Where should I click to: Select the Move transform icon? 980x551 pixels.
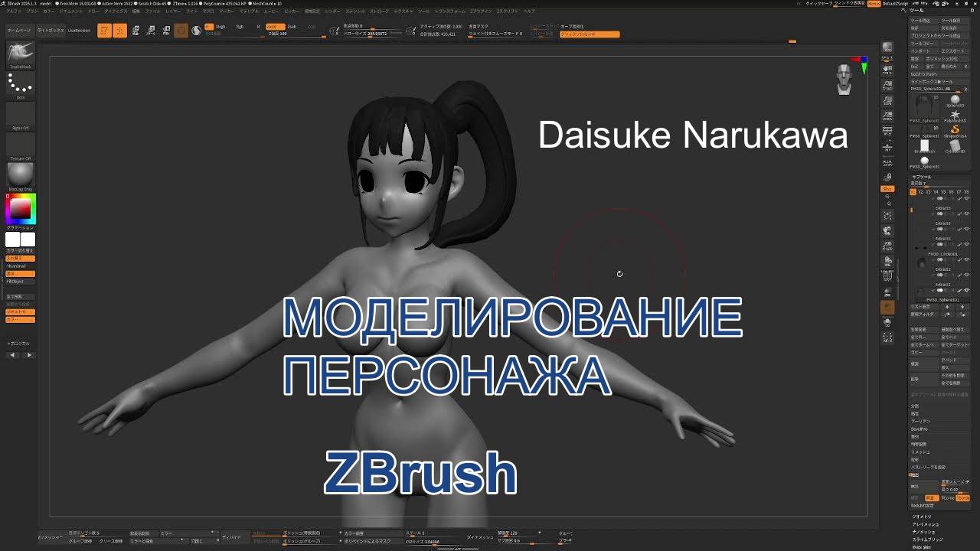[136, 31]
